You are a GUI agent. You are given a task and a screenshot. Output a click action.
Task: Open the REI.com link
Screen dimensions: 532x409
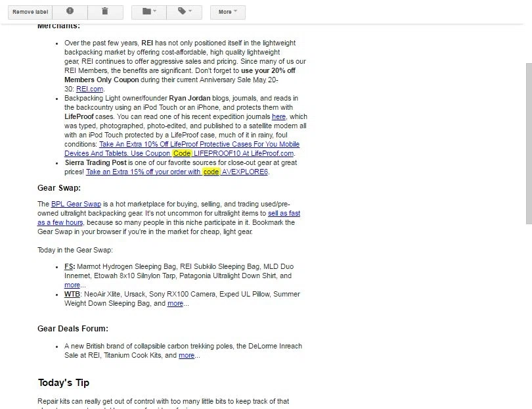pyautogui.click(x=89, y=89)
